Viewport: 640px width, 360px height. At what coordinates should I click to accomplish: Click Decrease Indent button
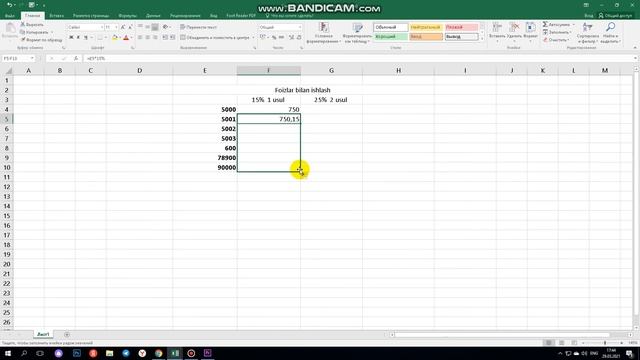click(x=165, y=38)
